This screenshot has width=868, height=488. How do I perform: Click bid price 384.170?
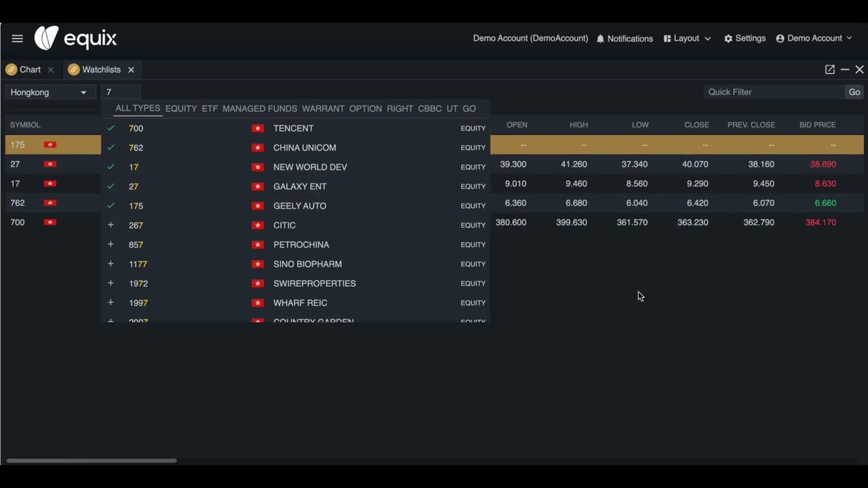point(821,222)
